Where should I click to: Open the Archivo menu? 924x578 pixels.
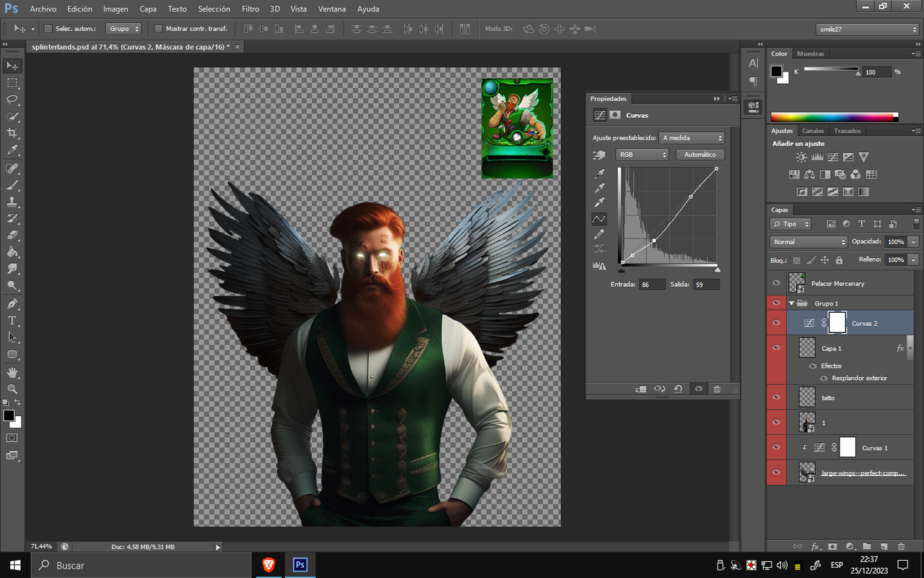43,9
